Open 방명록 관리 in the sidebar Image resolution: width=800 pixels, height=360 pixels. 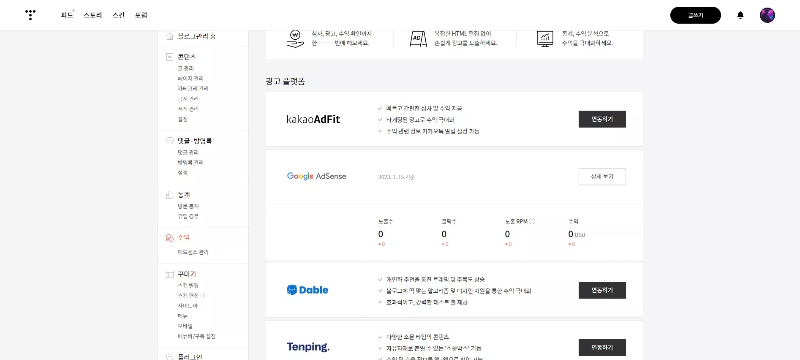pos(190,162)
